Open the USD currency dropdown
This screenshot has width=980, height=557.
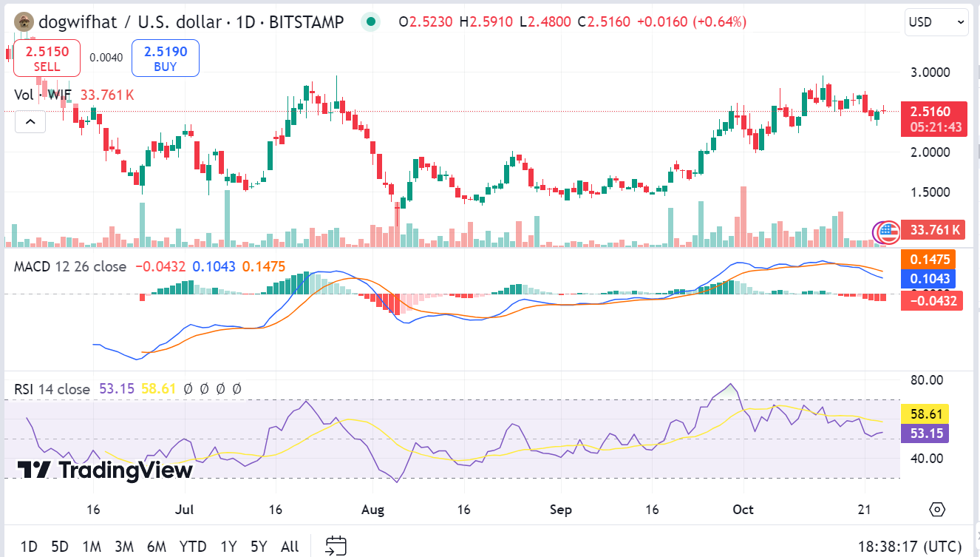[x=936, y=22]
